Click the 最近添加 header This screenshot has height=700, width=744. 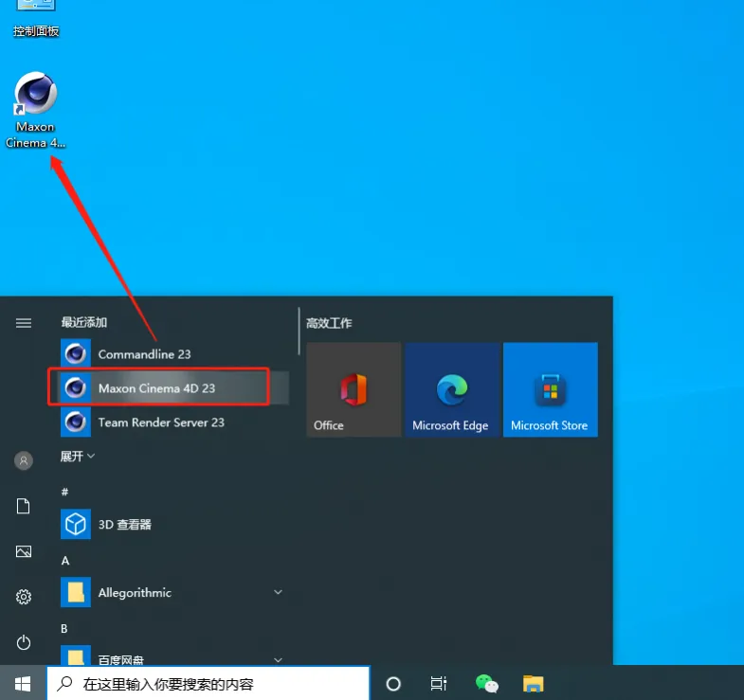click(x=84, y=322)
